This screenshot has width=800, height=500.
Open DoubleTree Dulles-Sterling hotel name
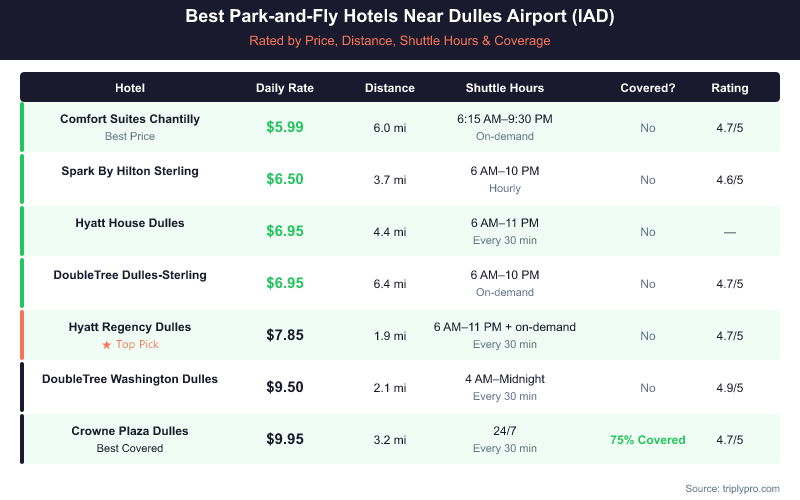point(130,275)
